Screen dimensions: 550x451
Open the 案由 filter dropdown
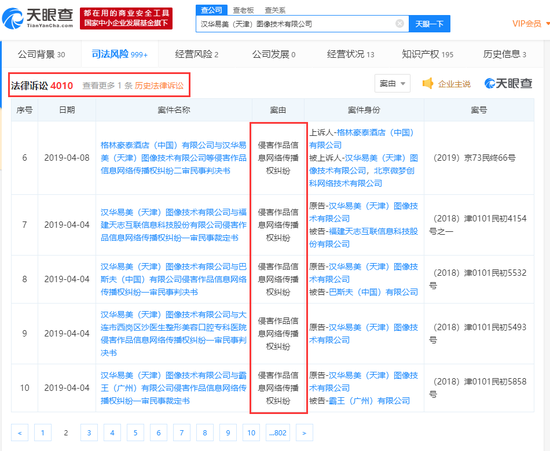click(x=392, y=83)
